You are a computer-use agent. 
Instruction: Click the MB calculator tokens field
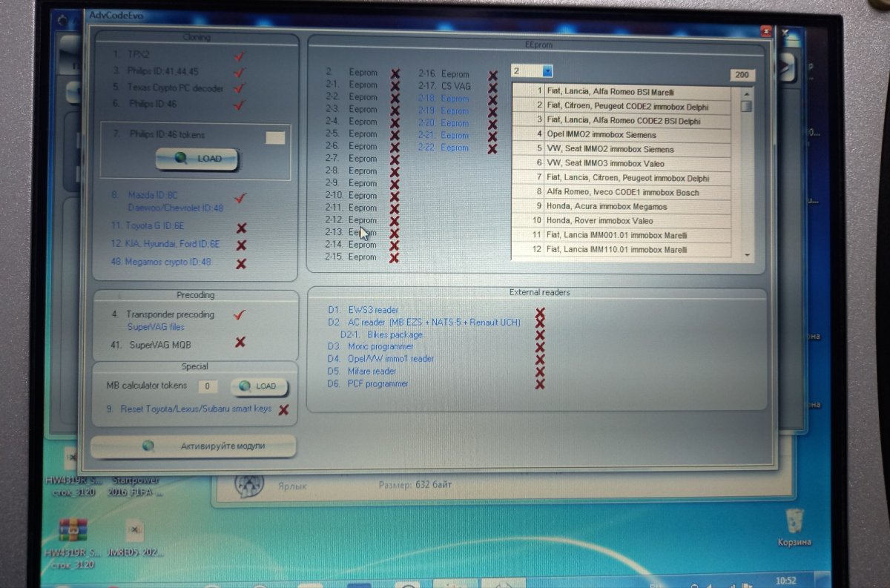(208, 386)
